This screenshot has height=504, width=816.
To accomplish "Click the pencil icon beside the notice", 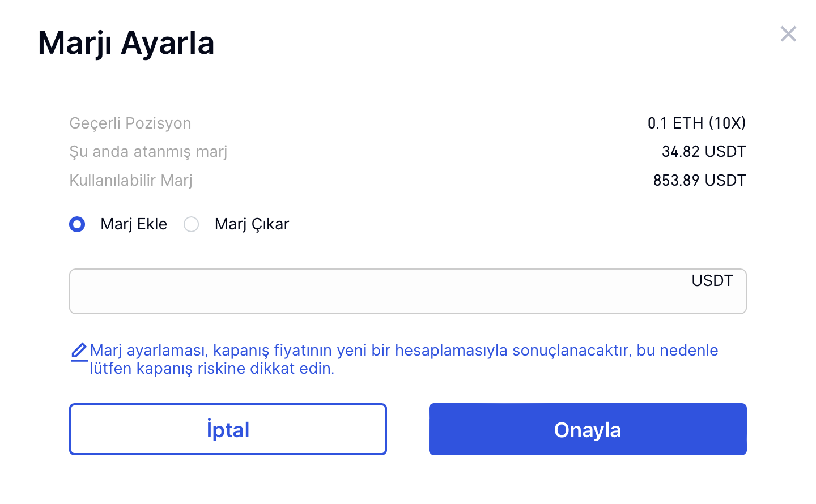I will 79,352.
